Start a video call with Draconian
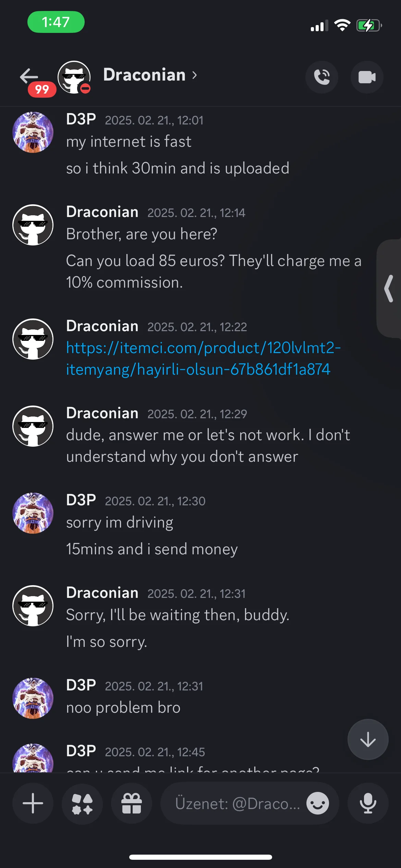The height and width of the screenshot is (868, 401). tap(367, 77)
